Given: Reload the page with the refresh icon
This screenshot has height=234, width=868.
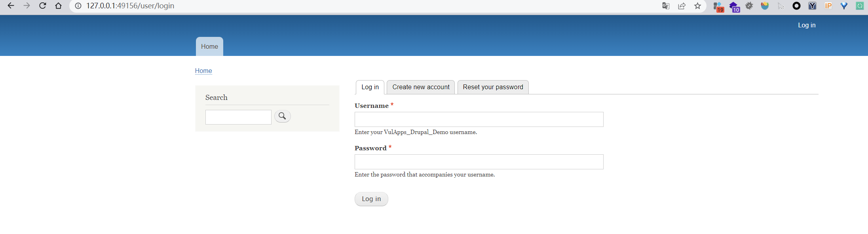Looking at the screenshot, I should [x=42, y=6].
